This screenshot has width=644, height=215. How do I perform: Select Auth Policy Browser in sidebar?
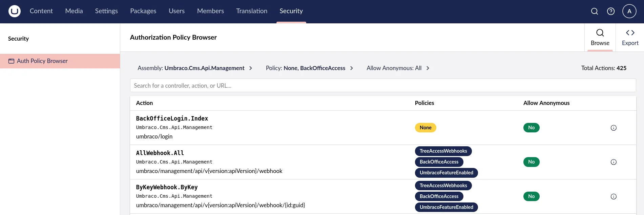60,61
